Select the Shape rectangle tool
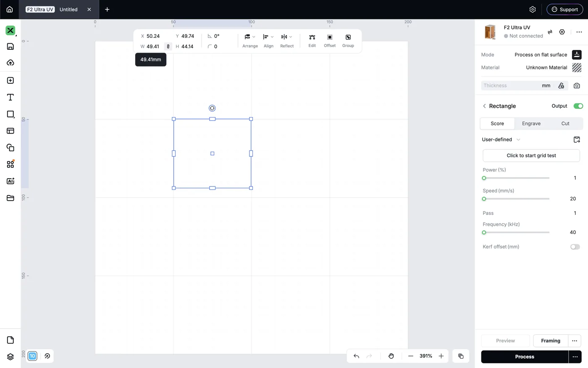The height and width of the screenshot is (368, 588). (x=10, y=114)
